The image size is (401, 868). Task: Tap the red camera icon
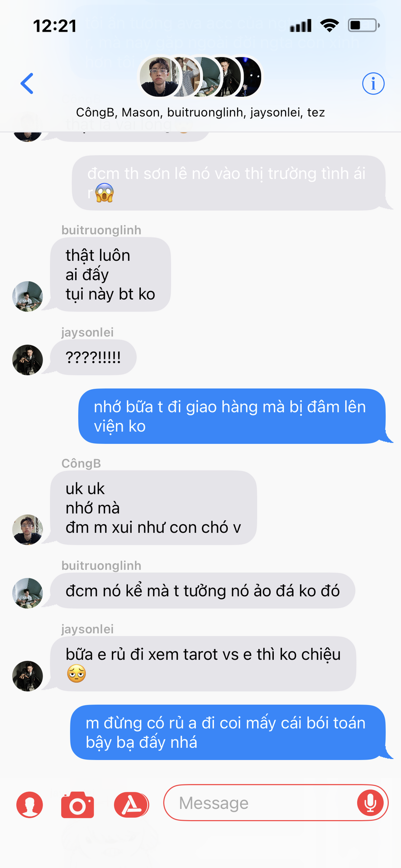click(x=77, y=805)
